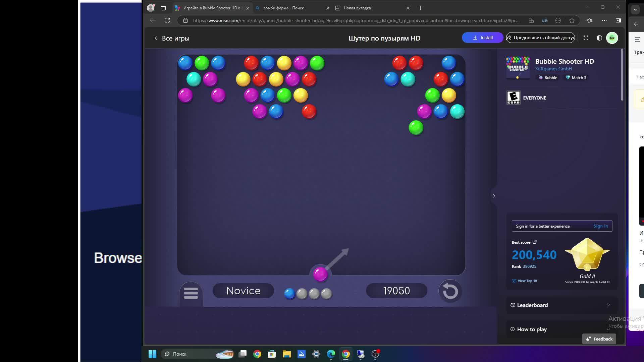Screen dimensions: 644x362
Task: Click the ESRB Everyone rating icon
Action: click(513, 98)
